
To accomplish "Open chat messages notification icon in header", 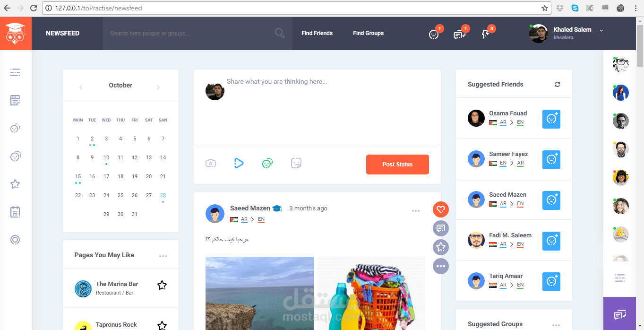I will click(x=459, y=34).
